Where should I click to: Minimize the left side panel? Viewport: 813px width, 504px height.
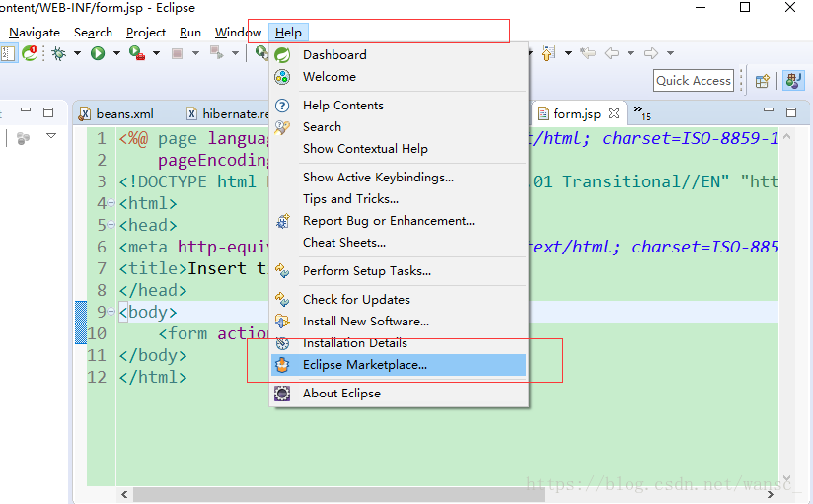(x=26, y=110)
